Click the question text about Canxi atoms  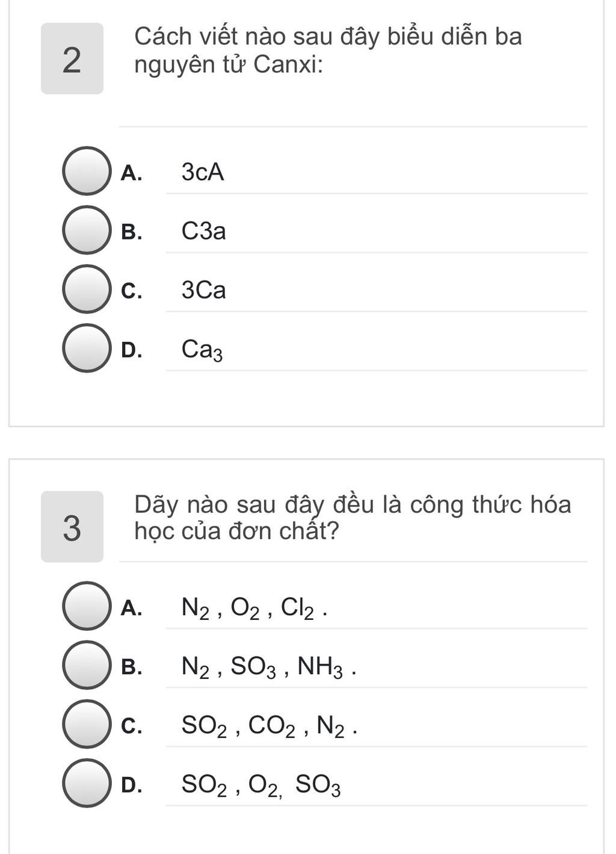pos(328,50)
